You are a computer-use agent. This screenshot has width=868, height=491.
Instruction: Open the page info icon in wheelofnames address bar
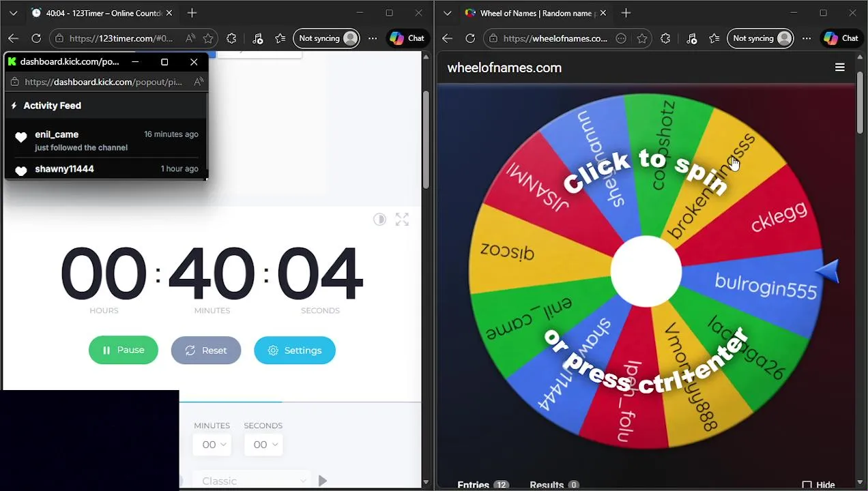coord(495,39)
